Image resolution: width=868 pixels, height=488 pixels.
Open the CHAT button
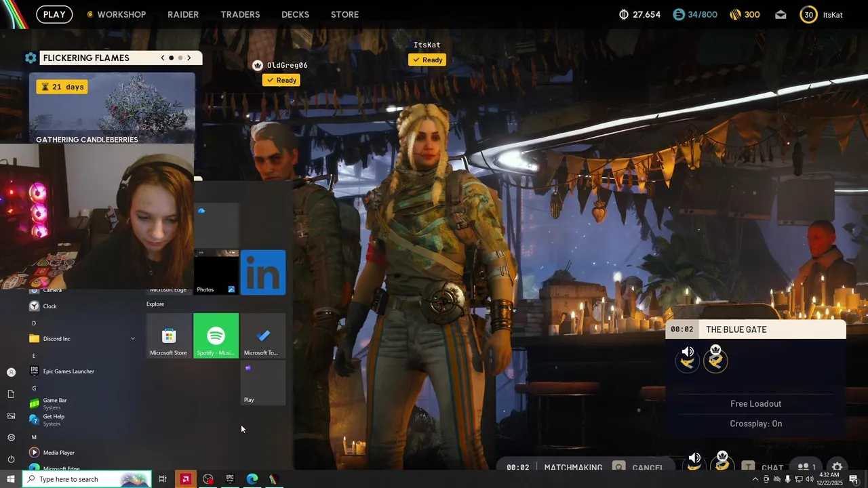[762, 467]
